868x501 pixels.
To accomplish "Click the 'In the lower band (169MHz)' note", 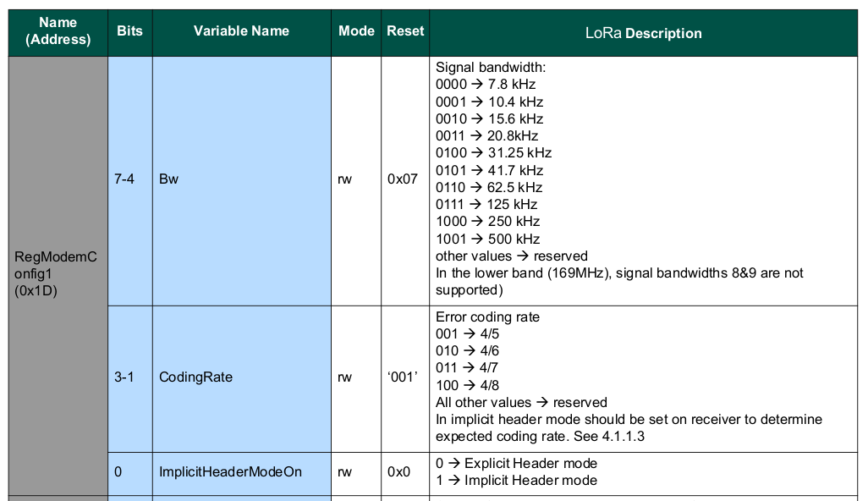I will point(619,281).
